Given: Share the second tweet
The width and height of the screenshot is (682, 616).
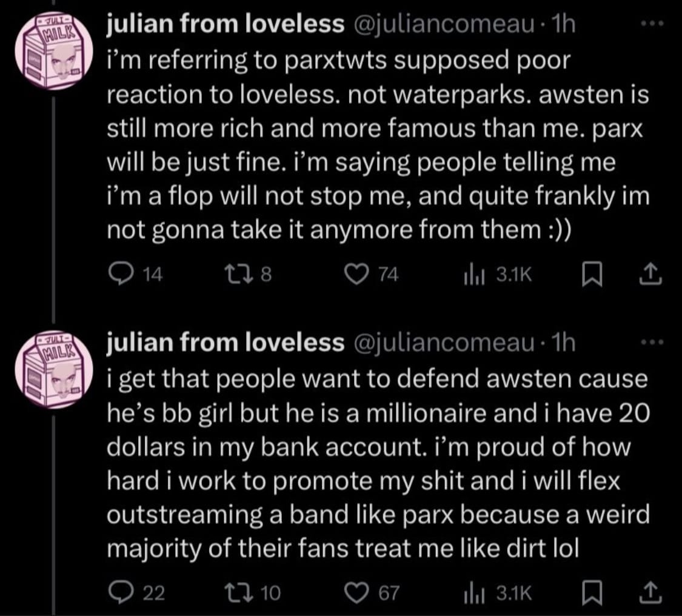Looking at the screenshot, I should [x=650, y=592].
